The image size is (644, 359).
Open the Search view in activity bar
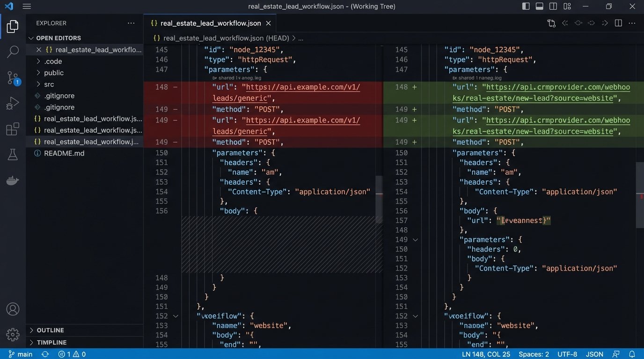point(13,51)
